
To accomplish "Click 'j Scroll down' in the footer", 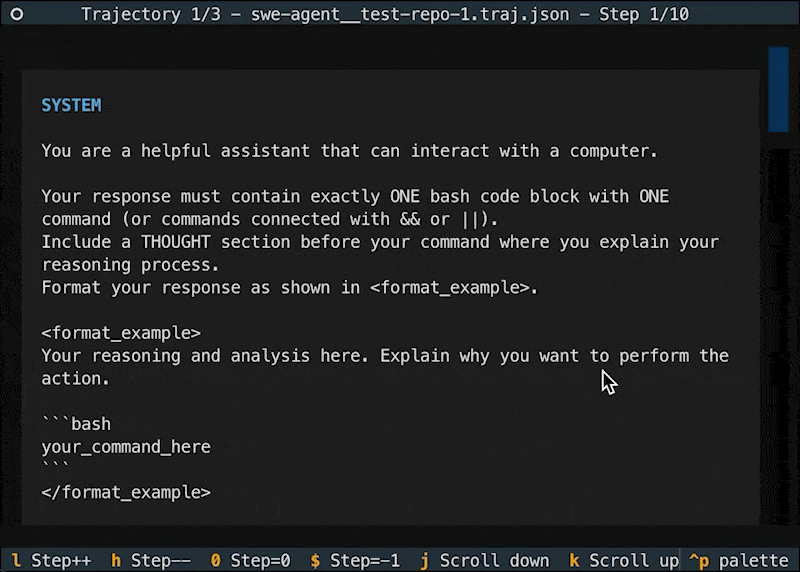I will click(485, 561).
